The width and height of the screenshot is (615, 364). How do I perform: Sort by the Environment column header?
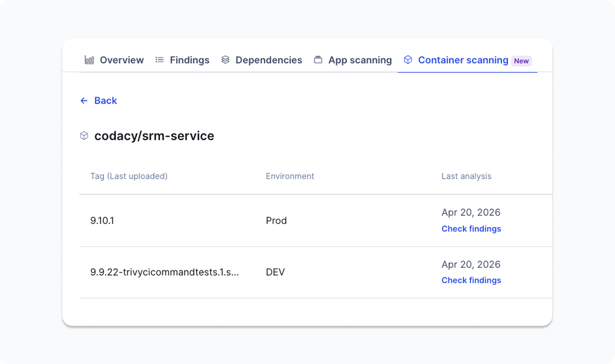290,176
